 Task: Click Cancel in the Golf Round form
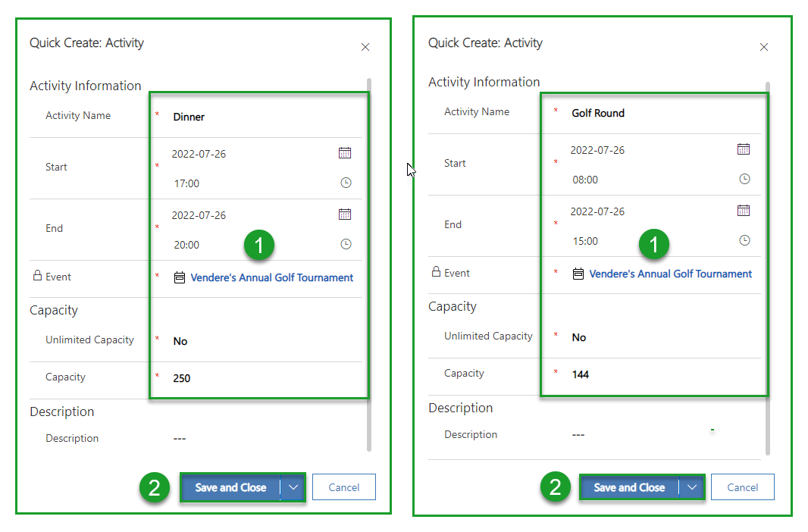(743, 487)
